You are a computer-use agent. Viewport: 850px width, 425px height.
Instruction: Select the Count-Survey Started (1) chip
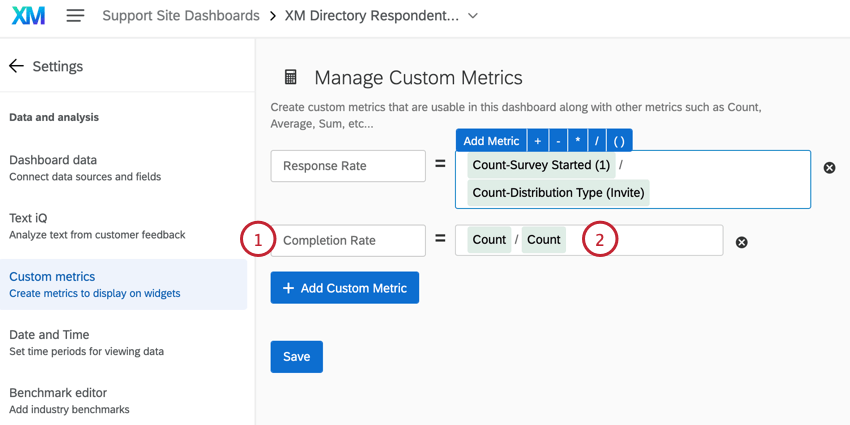click(x=542, y=165)
